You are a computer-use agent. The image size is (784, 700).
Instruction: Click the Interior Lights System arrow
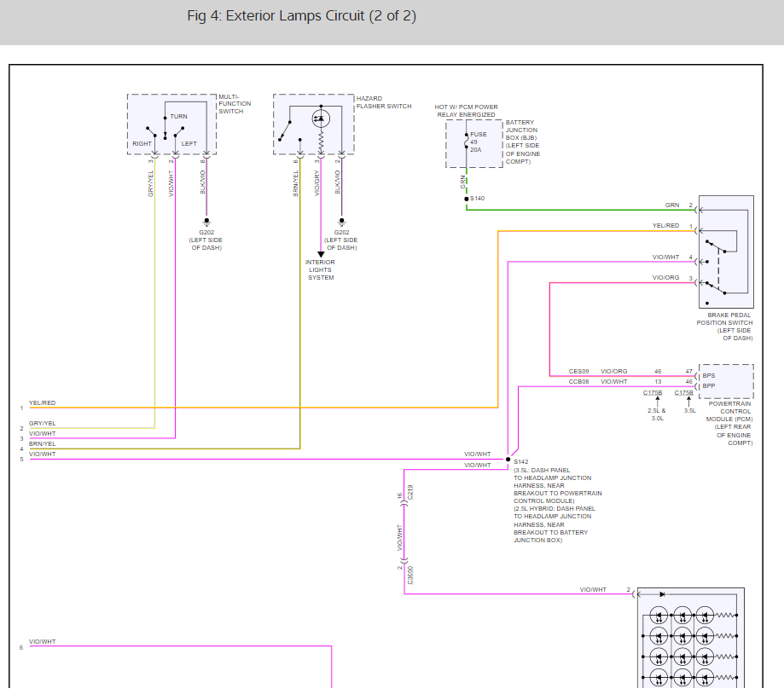tap(321, 253)
